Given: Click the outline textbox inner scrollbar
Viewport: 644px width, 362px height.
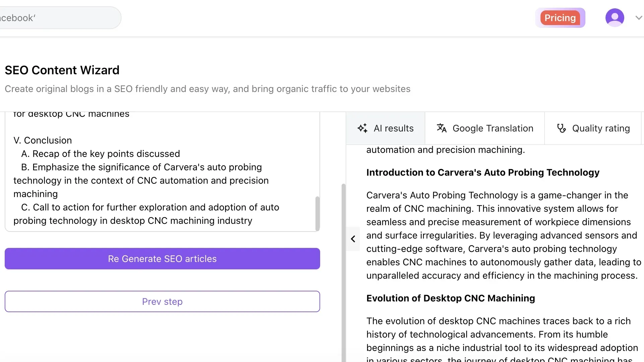Looking at the screenshot, I should [317, 213].
